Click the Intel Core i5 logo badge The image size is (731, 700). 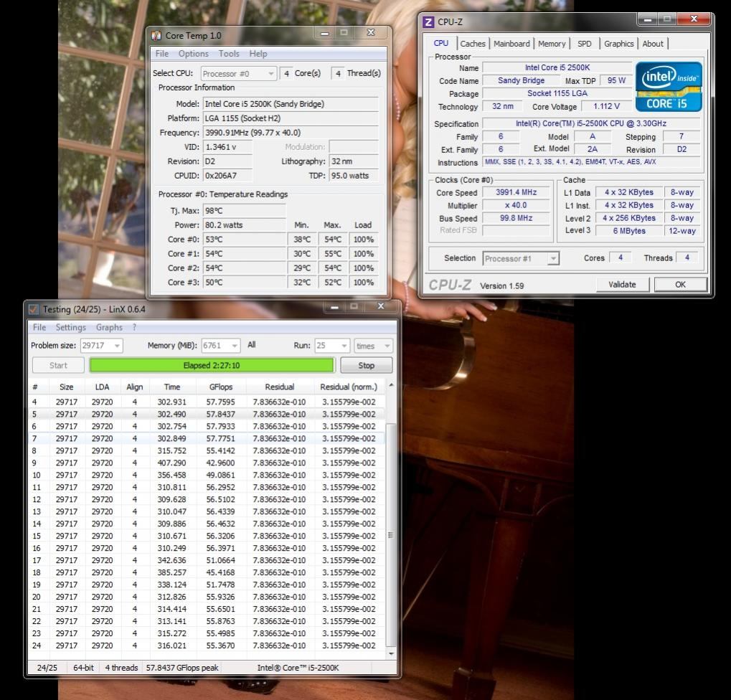669,87
